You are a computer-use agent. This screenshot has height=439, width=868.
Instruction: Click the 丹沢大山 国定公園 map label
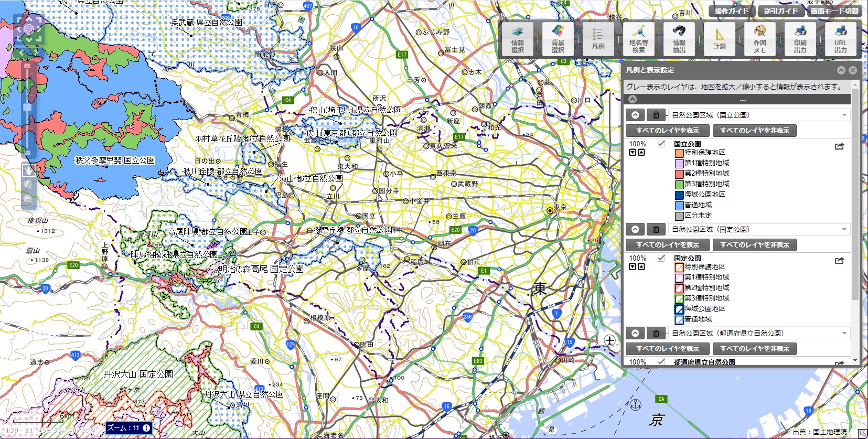(x=138, y=374)
